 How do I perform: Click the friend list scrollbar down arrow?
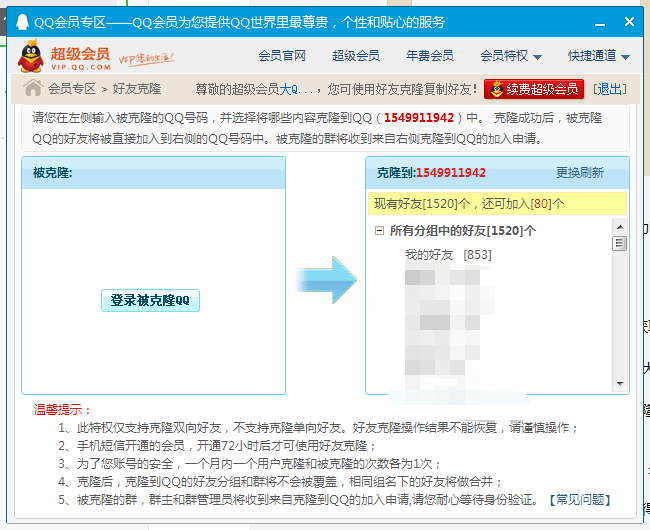click(620, 384)
